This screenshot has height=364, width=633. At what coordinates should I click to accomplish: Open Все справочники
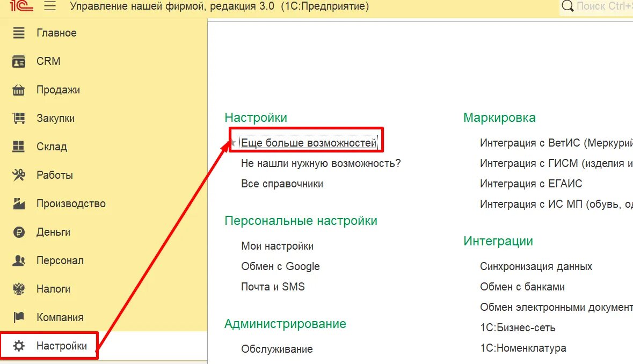click(282, 184)
